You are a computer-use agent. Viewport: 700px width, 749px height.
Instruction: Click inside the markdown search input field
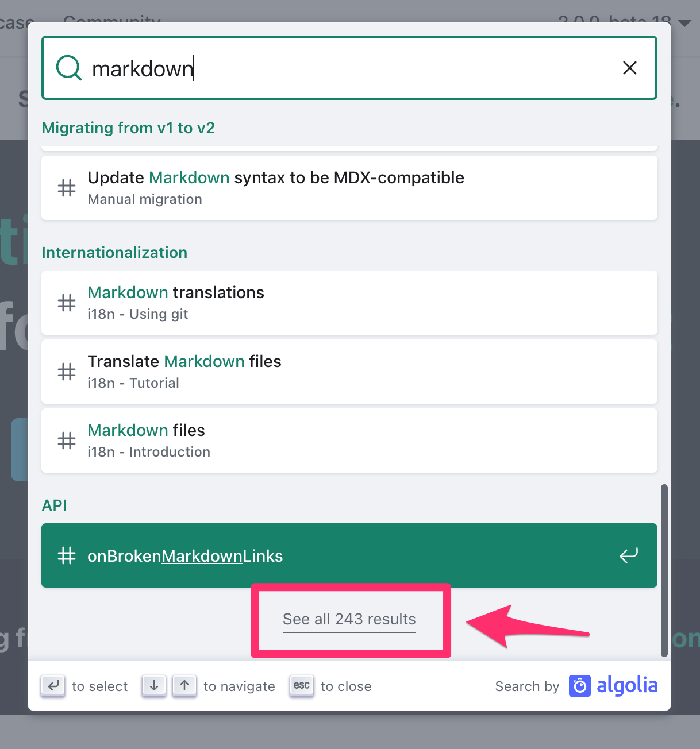[x=287, y=68]
